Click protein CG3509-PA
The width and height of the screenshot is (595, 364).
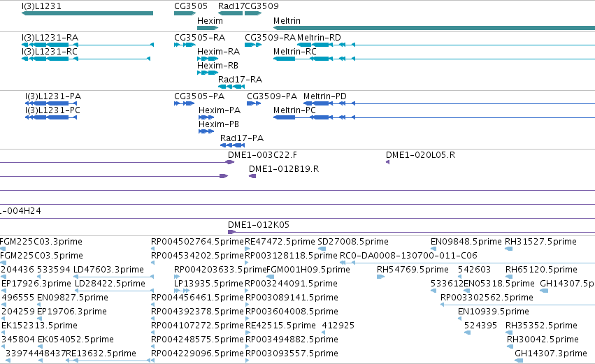(x=272, y=96)
